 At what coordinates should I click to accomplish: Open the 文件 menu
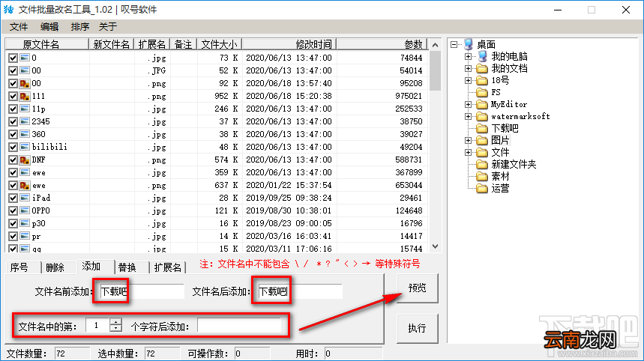click(x=19, y=27)
